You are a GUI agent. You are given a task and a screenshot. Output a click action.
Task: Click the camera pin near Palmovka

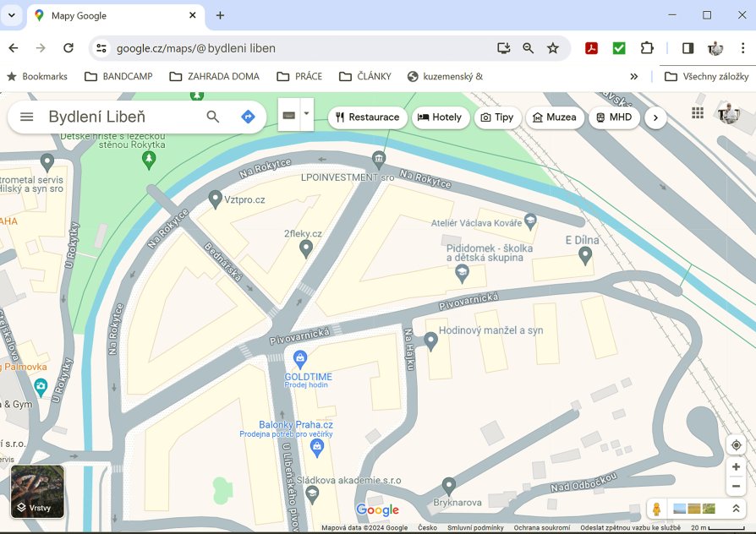click(41, 386)
